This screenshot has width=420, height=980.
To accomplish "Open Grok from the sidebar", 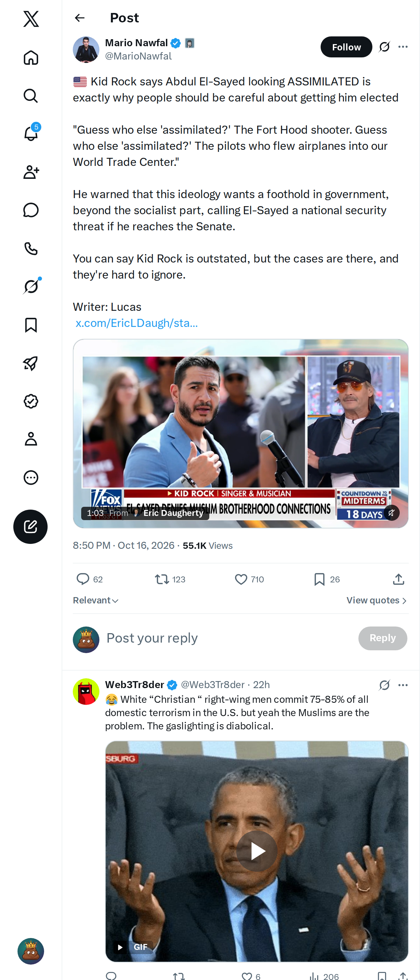I will [x=31, y=286].
